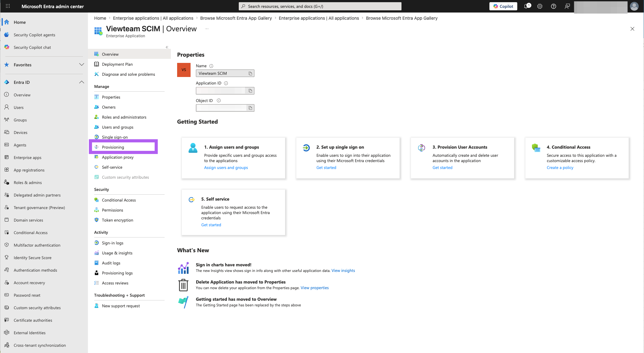
Task: Show info tooltip for Name
Action: click(x=211, y=66)
